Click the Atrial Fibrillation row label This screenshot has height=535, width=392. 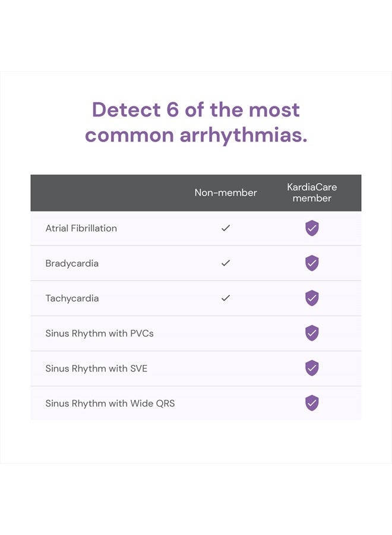click(81, 228)
